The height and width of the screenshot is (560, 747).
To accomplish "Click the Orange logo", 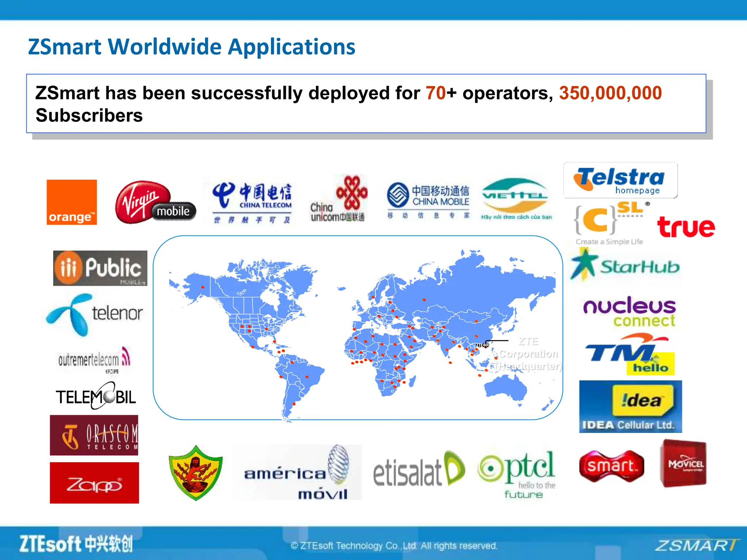I will (72, 202).
